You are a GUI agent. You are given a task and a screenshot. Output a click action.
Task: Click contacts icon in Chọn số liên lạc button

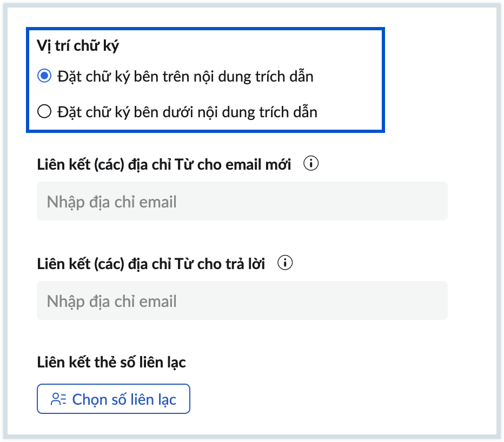tap(58, 399)
